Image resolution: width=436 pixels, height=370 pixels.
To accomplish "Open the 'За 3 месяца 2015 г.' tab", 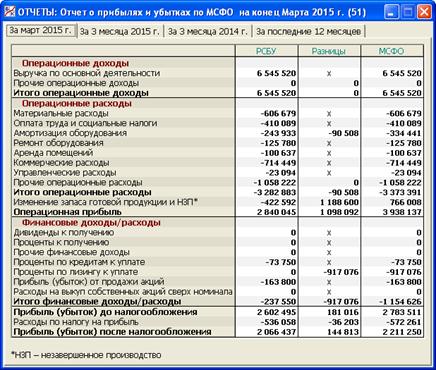I will (x=120, y=32).
